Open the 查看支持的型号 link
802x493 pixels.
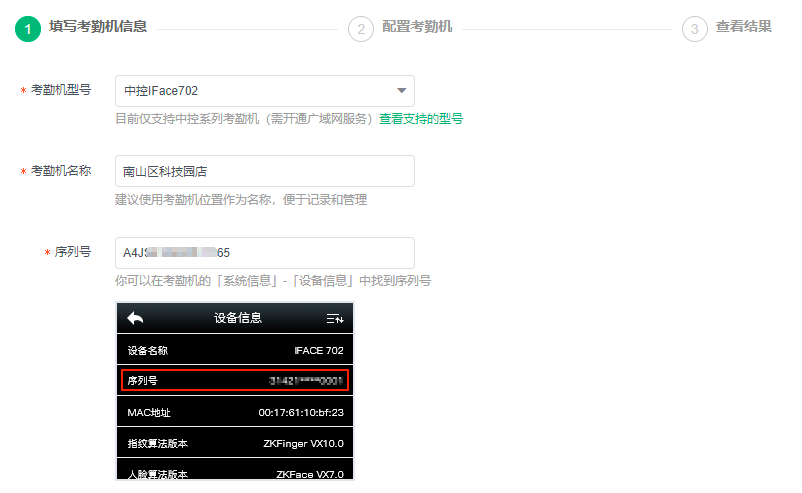[420, 119]
